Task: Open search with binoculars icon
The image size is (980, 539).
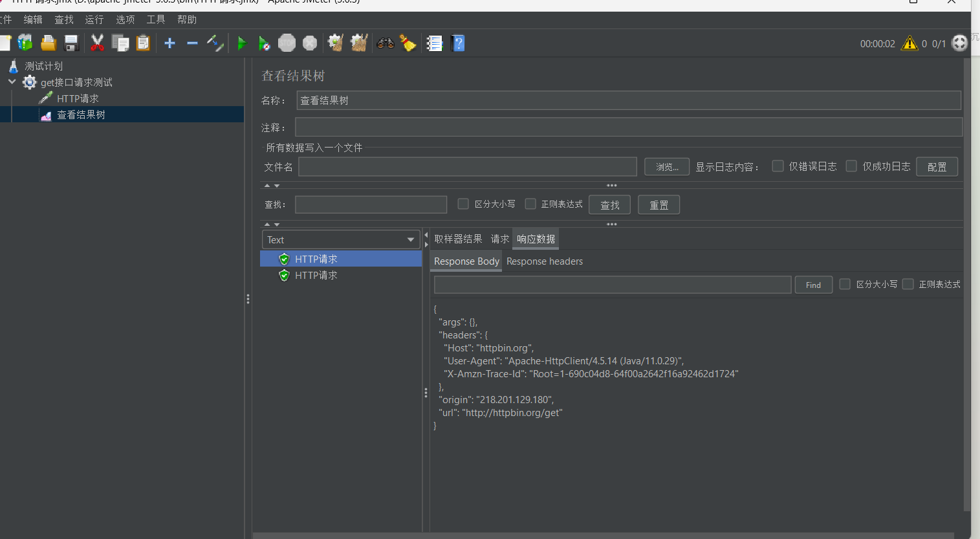Action: pos(386,43)
